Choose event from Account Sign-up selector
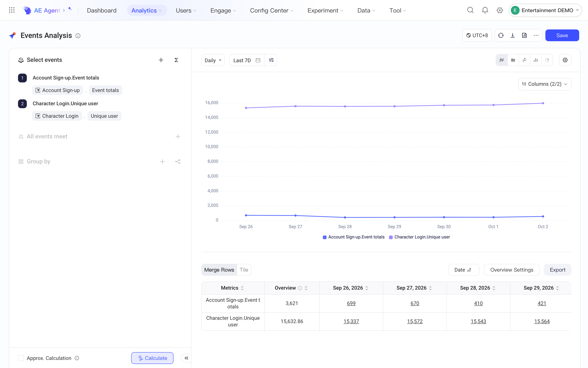This screenshot has height=368, width=588. tap(58, 90)
